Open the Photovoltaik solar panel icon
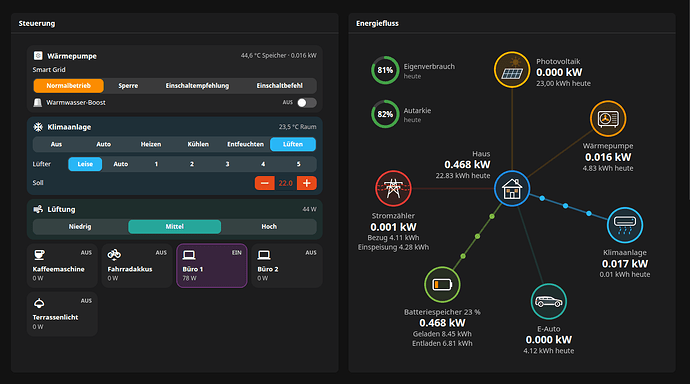690x384 pixels. click(x=512, y=70)
